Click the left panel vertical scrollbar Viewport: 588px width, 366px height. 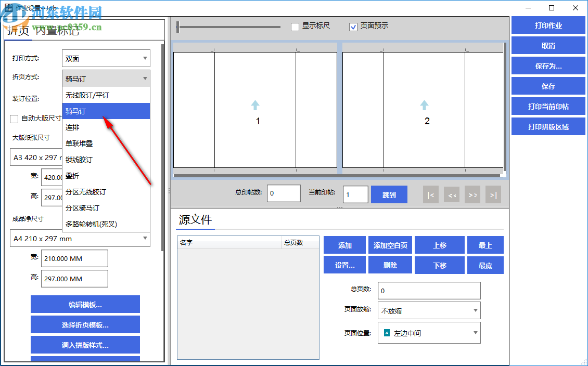click(x=162, y=148)
